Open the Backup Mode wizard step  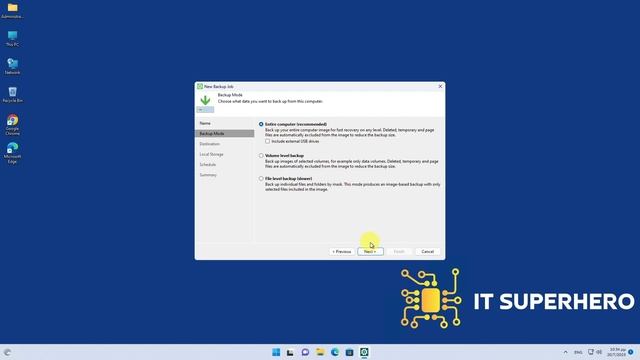tap(224, 133)
